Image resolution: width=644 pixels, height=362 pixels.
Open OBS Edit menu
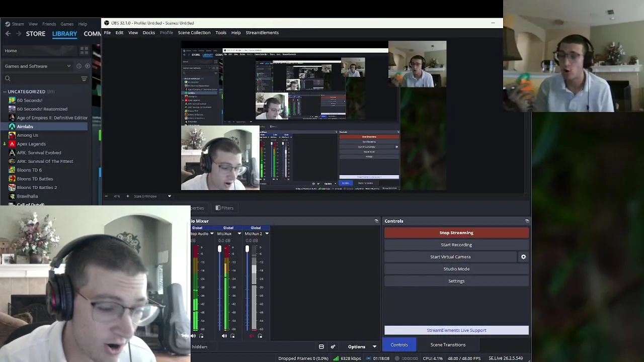coord(119,33)
